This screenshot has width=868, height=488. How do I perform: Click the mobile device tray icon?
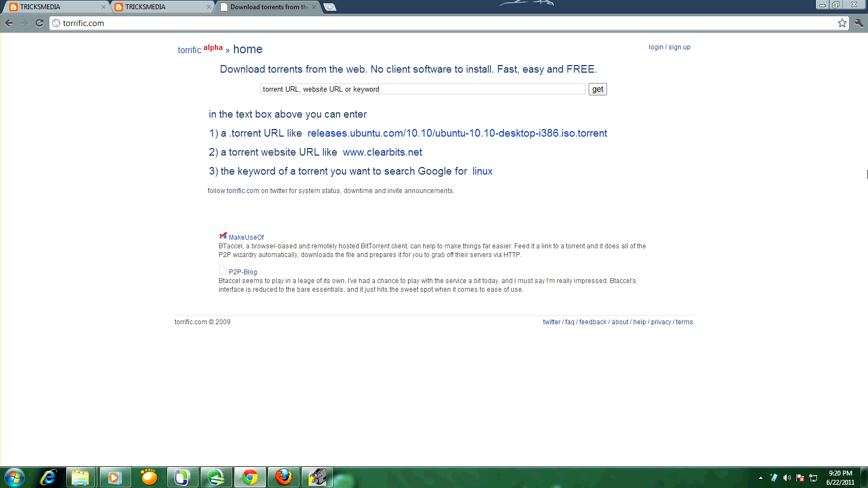pyautogui.click(x=774, y=478)
